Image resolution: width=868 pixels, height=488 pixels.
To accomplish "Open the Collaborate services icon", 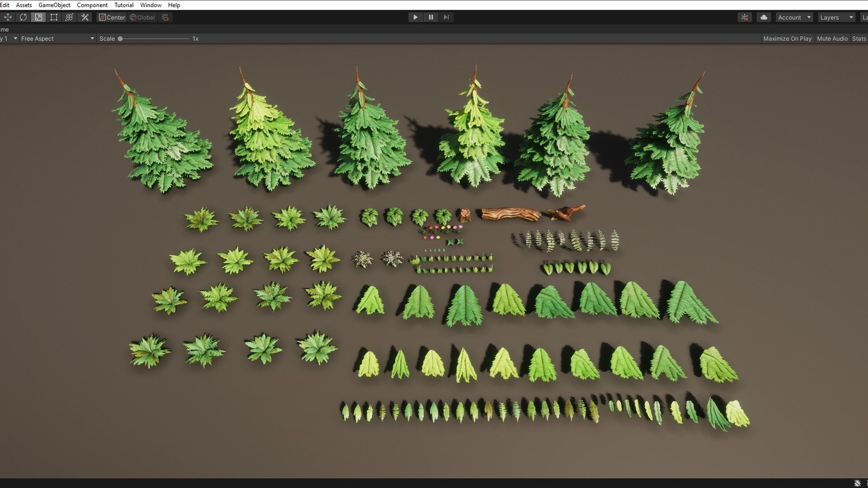I will [745, 17].
